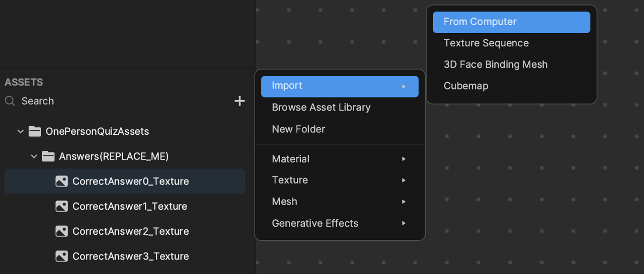Screen dimensions: 644x274
Task: Collapse the Answers(REPLACE_ME) folder chevron
Action: click(x=34, y=156)
